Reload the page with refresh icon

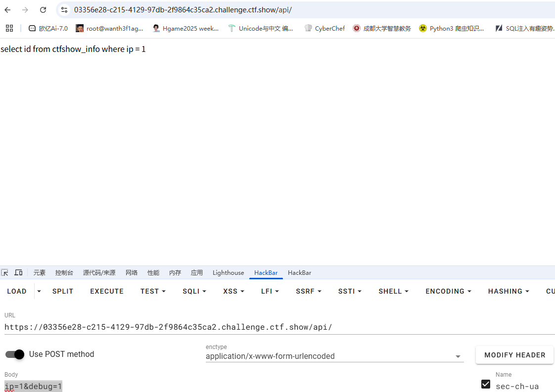coord(43,10)
